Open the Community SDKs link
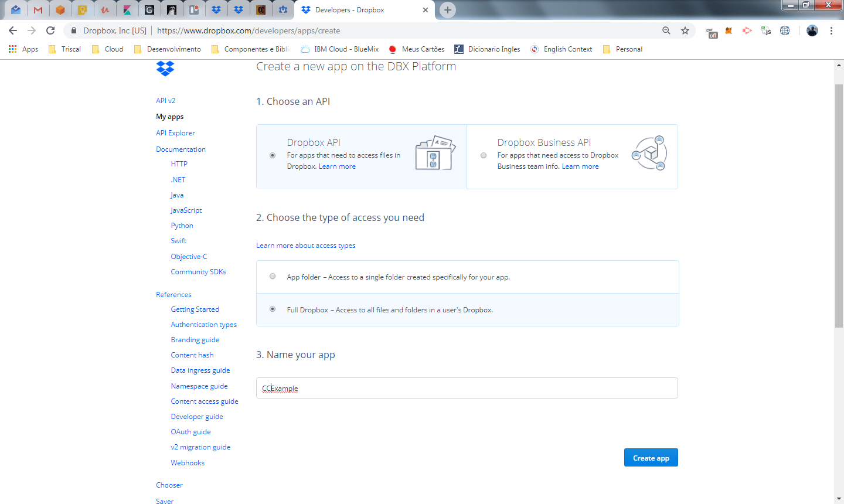The width and height of the screenshot is (844, 504). point(199,272)
